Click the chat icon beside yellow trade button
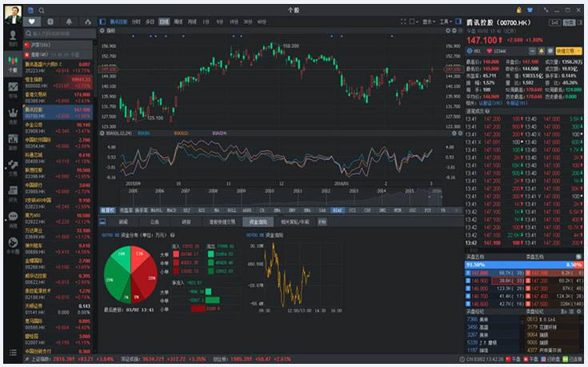 pyautogui.click(x=550, y=50)
